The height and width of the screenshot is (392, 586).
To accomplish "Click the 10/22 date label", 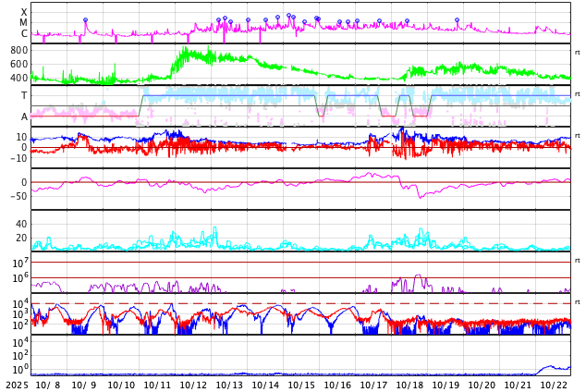I will point(554,385).
